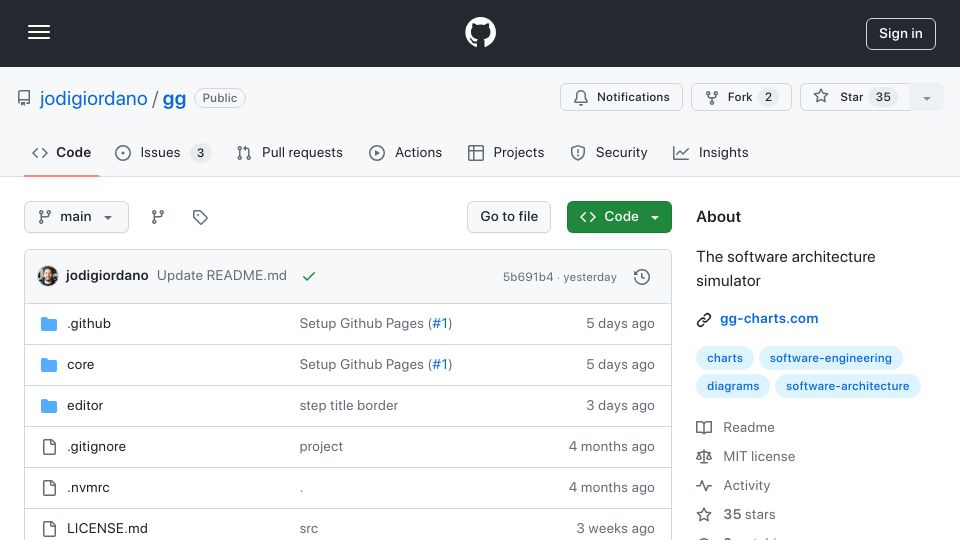Open the src commit message for LICENSE.md
Viewport: 960px width, 540px height.
[309, 528]
